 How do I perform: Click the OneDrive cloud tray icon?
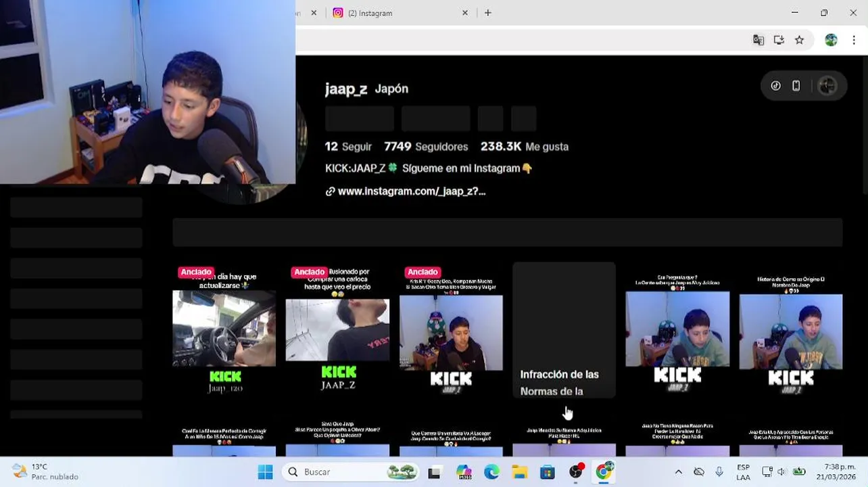click(699, 472)
